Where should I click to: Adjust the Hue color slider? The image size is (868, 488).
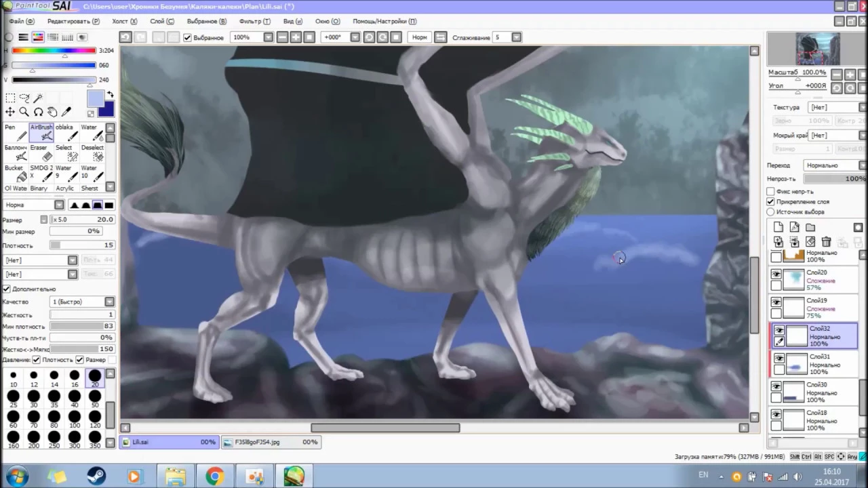(54, 51)
